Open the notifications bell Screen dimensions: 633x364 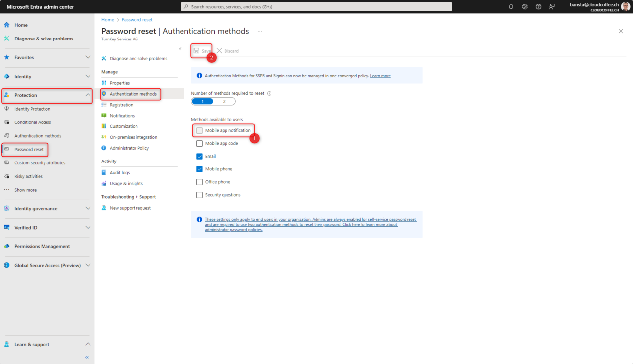[512, 6]
